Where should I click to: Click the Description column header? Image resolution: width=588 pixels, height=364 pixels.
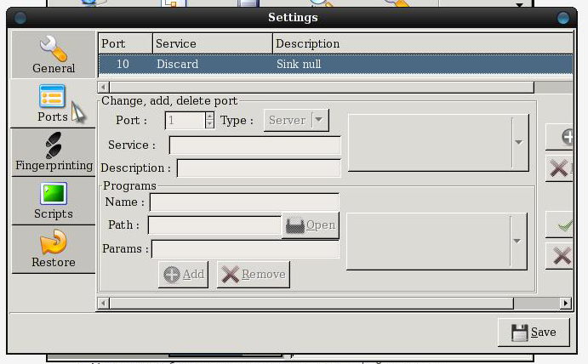pyautogui.click(x=423, y=43)
